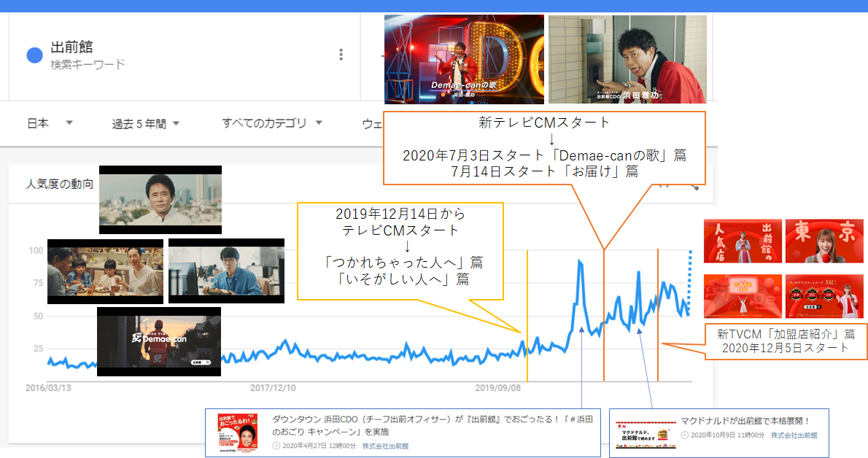Open the すべてのカテゴリ dropdown
This screenshot has height=458, width=868.
point(272,123)
